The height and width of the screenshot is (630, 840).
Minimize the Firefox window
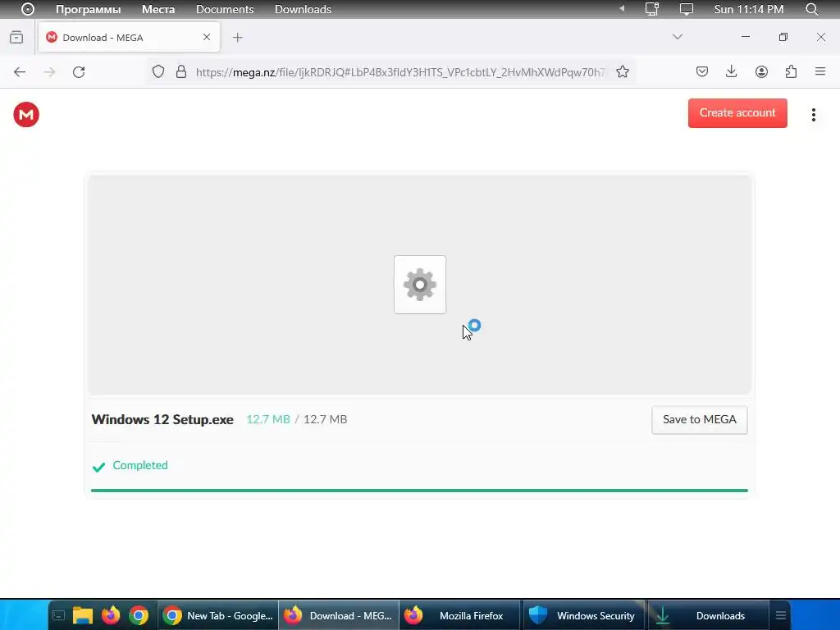point(745,37)
